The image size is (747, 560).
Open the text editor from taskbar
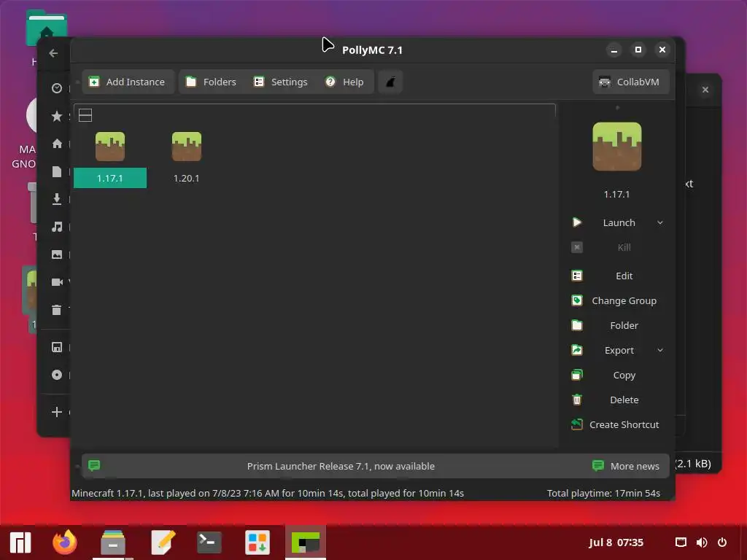pos(163,542)
